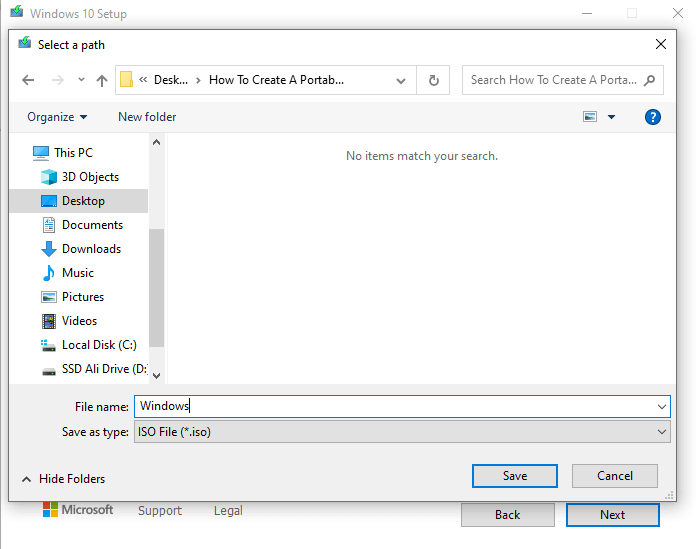Click the Windows 10 Setup title icon
699x549 pixels.
16,11
